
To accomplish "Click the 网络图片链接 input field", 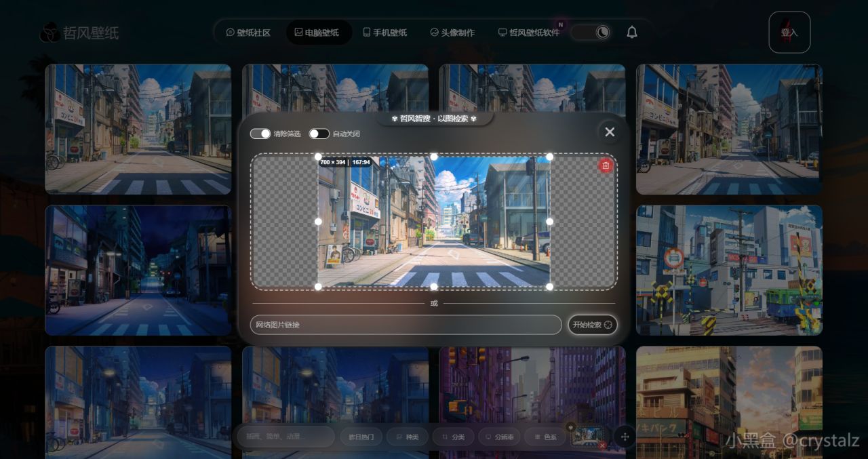I will point(406,325).
